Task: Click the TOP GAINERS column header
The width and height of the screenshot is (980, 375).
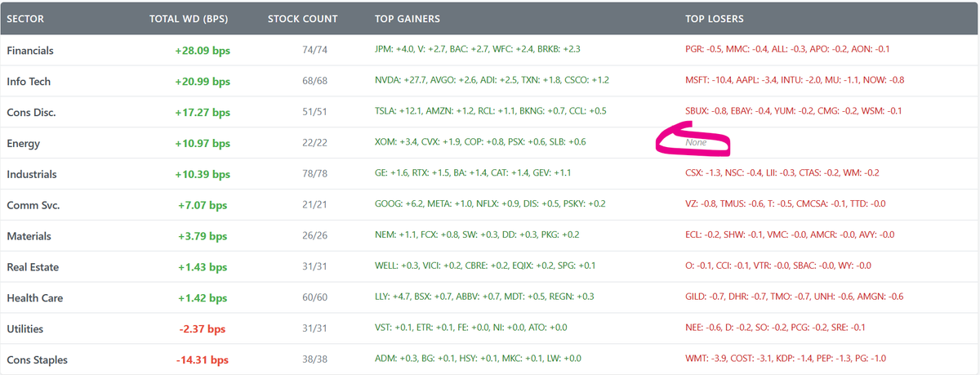Action: click(408, 18)
